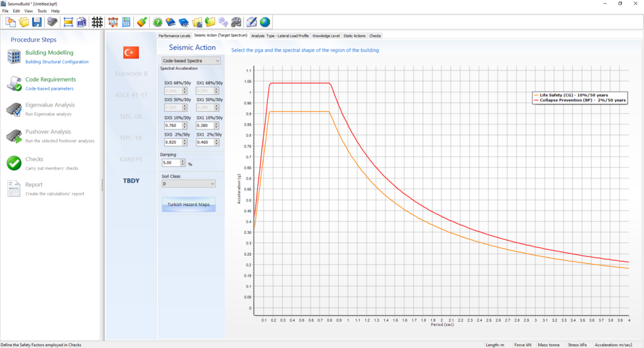644x348 pixels.
Task: Click the Turkish flag icon
Action: pyautogui.click(x=131, y=53)
